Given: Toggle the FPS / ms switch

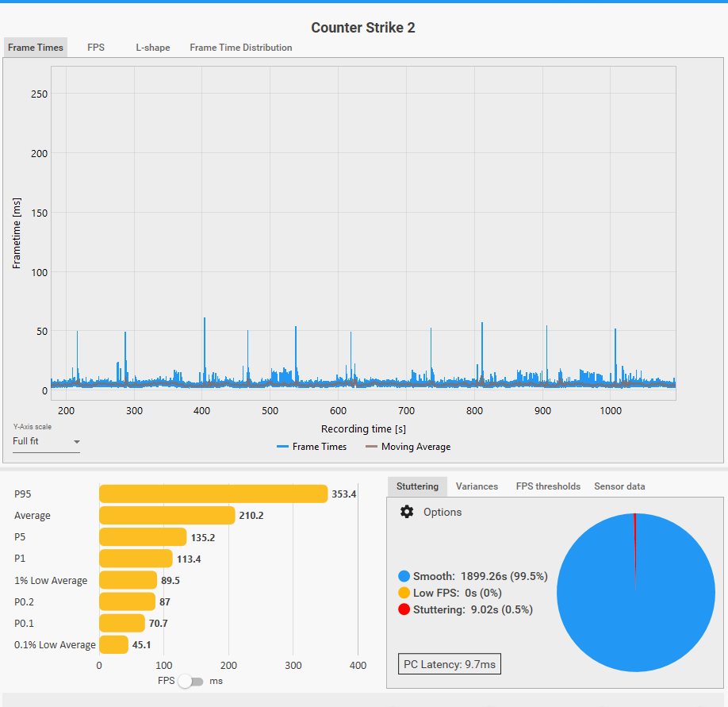Looking at the screenshot, I should 191,682.
